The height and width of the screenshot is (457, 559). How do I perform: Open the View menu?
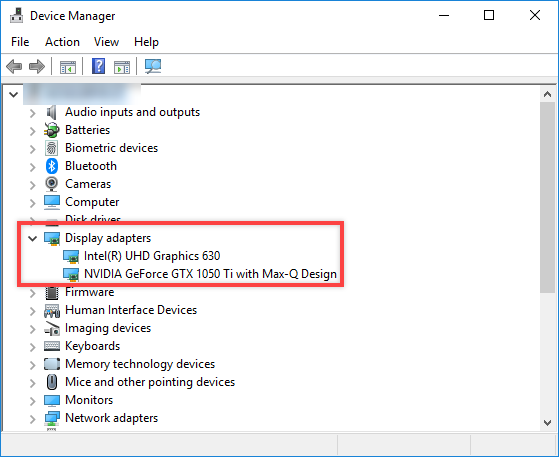tap(106, 42)
